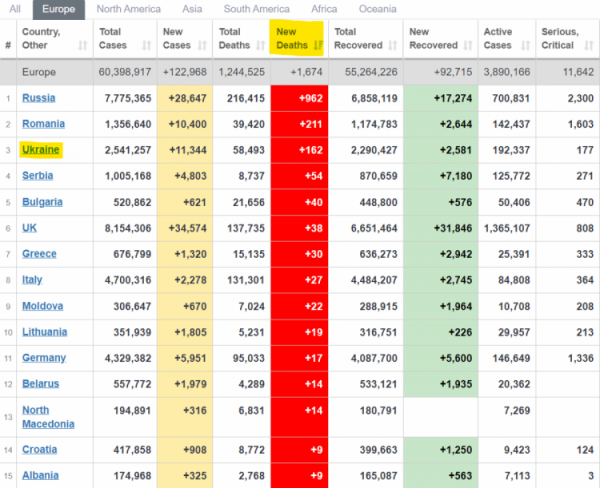600x488 pixels.
Task: Open the South America tab
Action: click(x=256, y=9)
